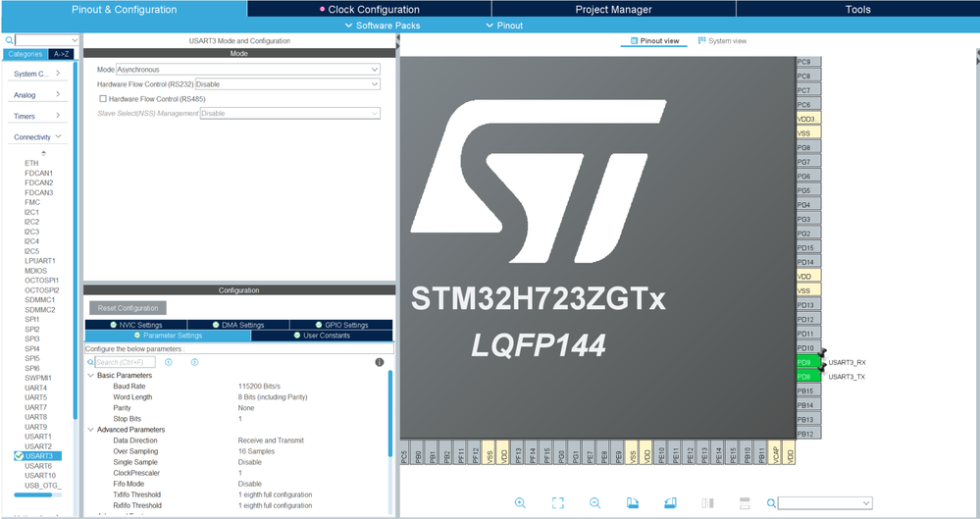Switch peripheral list to A->Z
Image resolution: width=980 pixels, height=519 pixels.
pyautogui.click(x=61, y=54)
